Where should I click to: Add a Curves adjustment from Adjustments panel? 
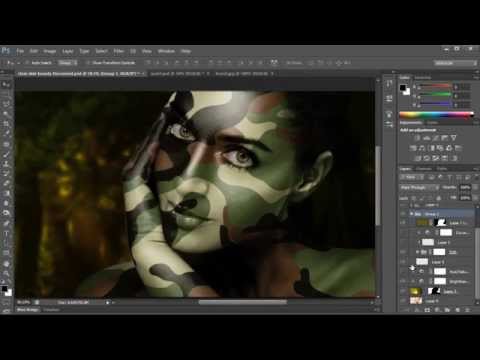tap(436, 138)
